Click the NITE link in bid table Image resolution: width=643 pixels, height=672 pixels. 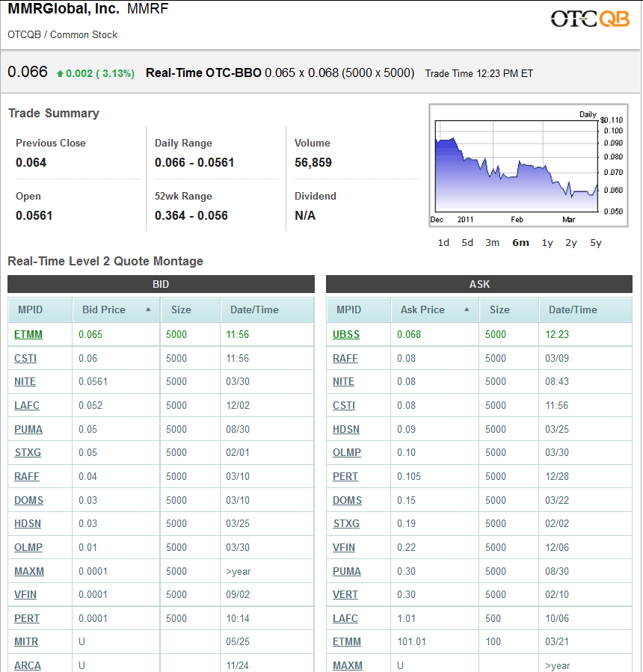pyautogui.click(x=25, y=381)
